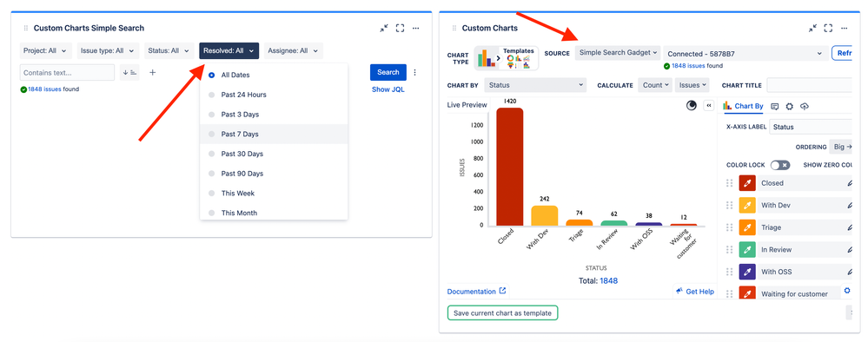
Task: Expand the Project: All filter dropdown
Action: [x=46, y=51]
